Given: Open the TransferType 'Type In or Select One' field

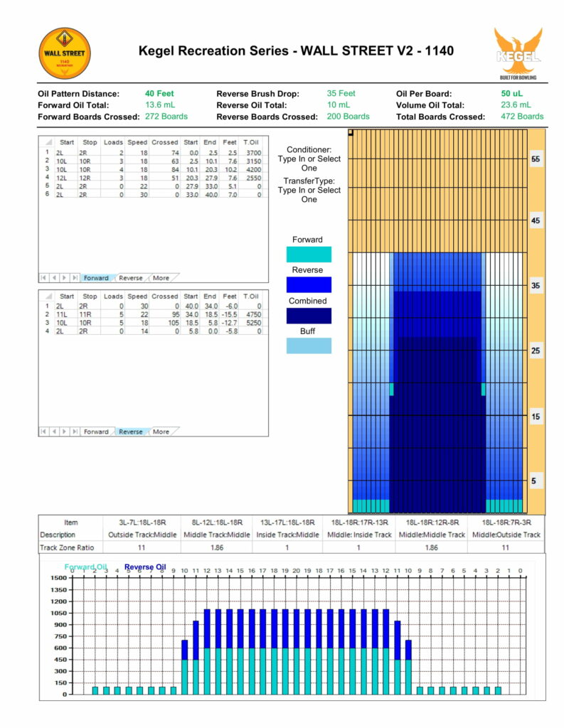Looking at the screenshot, I should (x=309, y=195).
